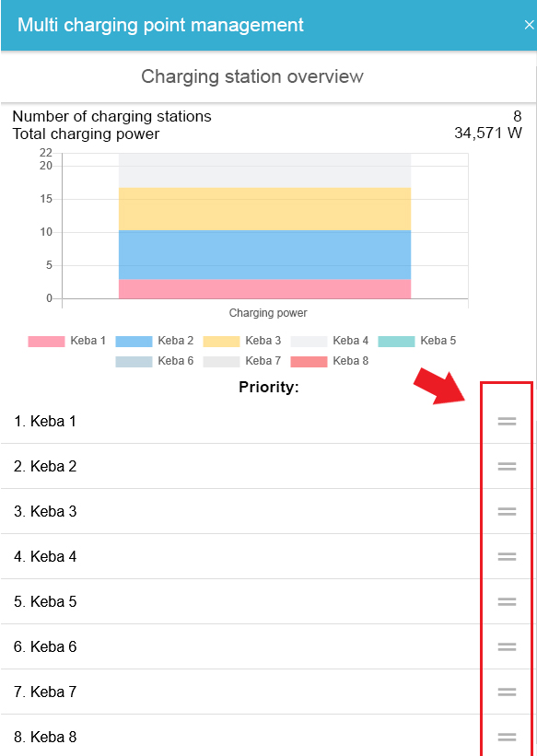
Task: Toggle Keba 6 legend entry
Action: [155, 361]
